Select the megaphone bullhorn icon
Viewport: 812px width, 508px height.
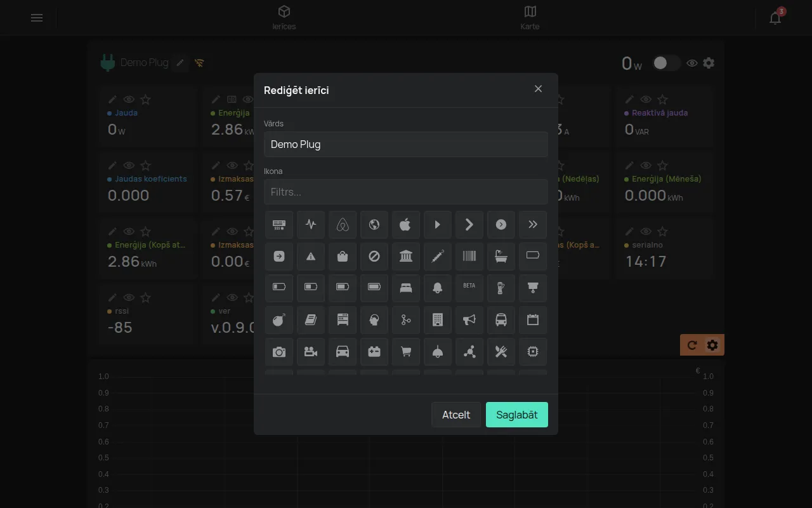(469, 319)
